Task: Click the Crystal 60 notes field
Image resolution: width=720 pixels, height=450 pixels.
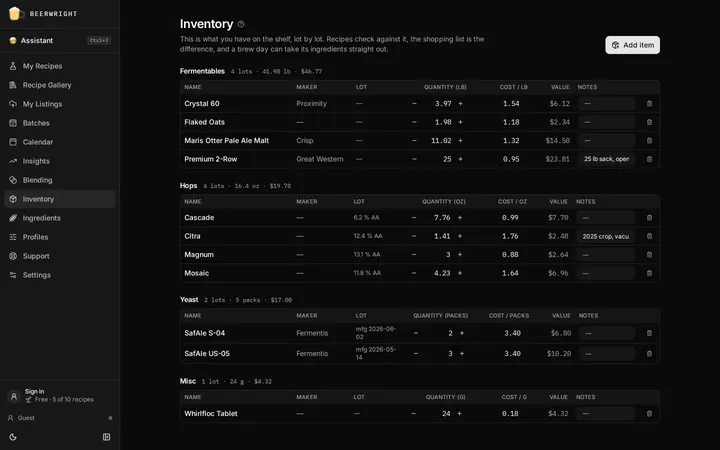Action: (x=606, y=104)
